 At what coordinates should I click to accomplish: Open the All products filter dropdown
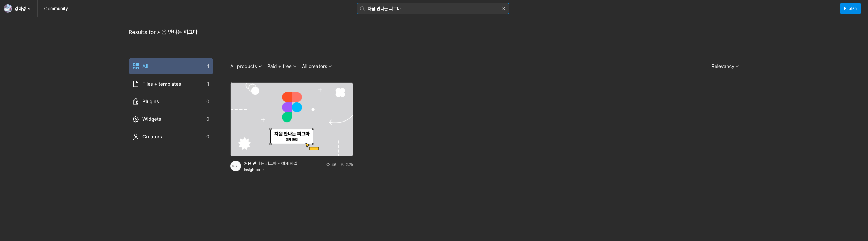click(246, 66)
